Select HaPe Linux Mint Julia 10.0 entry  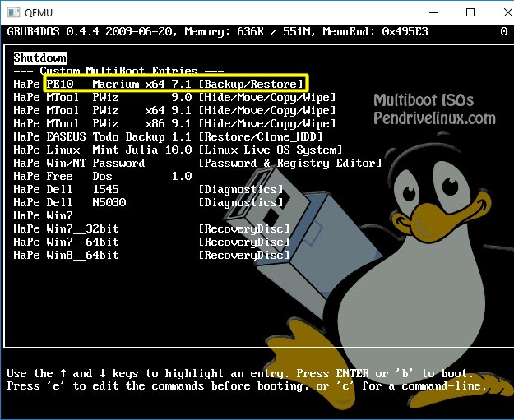[178, 150]
